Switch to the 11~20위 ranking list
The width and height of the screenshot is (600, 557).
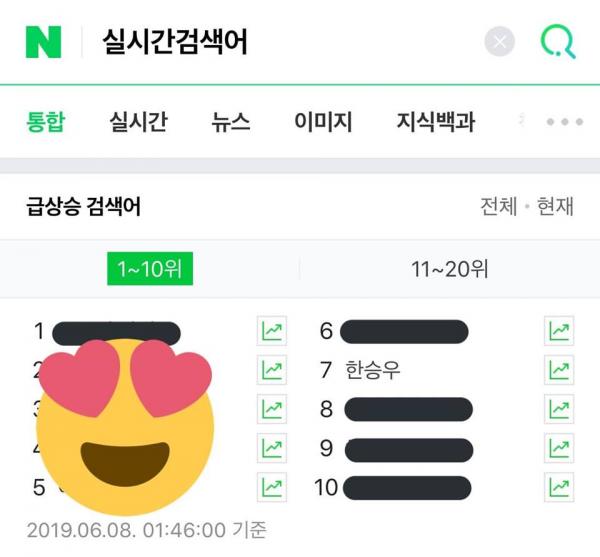click(450, 269)
